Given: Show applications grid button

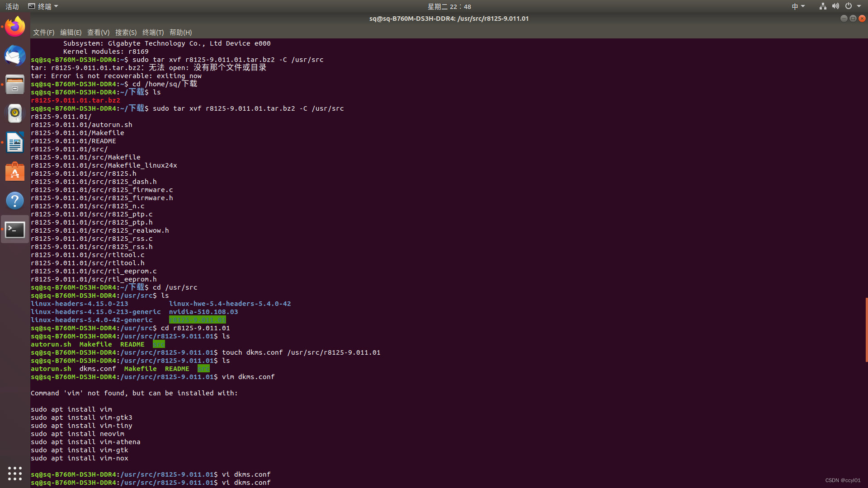Looking at the screenshot, I should pos(15,473).
